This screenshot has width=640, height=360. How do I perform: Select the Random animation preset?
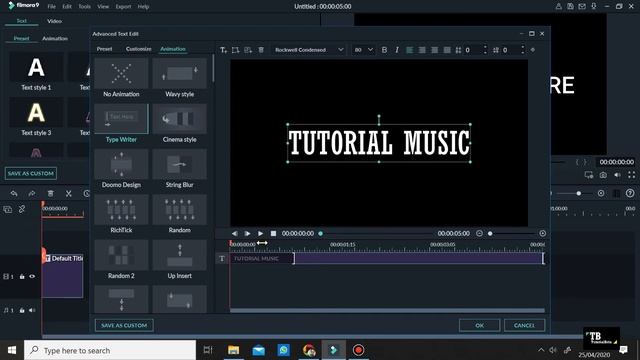point(180,214)
